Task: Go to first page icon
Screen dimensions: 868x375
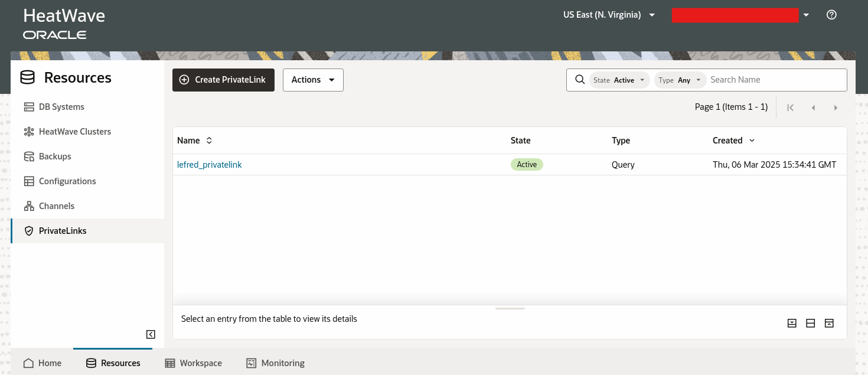Action: point(790,107)
